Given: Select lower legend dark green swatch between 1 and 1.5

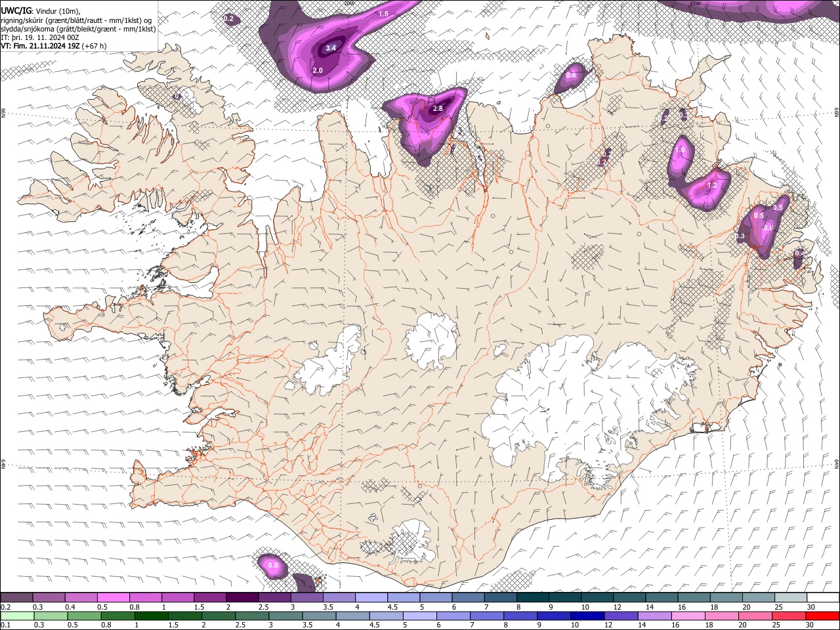Looking at the screenshot, I should (151, 616).
